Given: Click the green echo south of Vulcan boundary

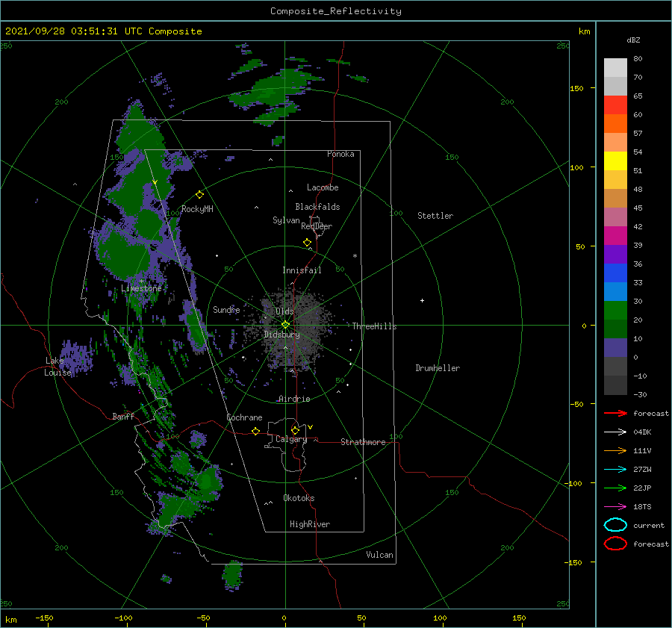Looking at the screenshot, I should click(x=233, y=574).
